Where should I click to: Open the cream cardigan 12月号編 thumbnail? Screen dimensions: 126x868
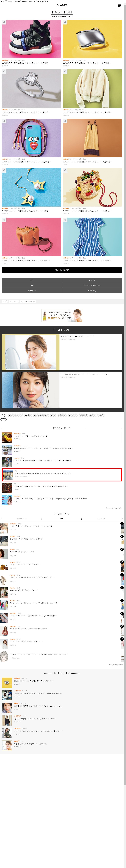[x=92, y=89]
